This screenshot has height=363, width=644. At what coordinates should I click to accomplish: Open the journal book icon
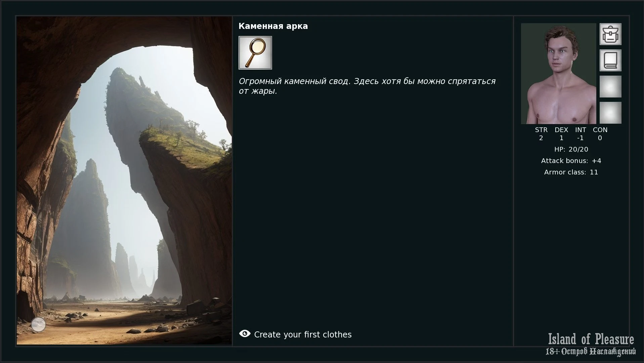(x=610, y=60)
